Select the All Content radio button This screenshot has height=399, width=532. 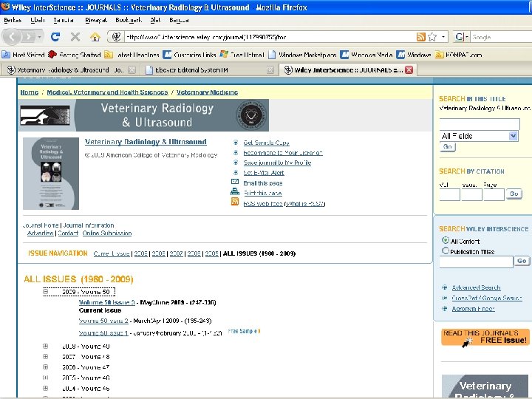click(x=445, y=240)
